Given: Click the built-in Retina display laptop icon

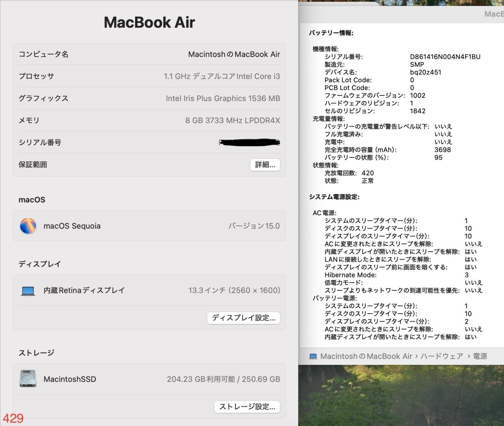Looking at the screenshot, I should 28,291.
